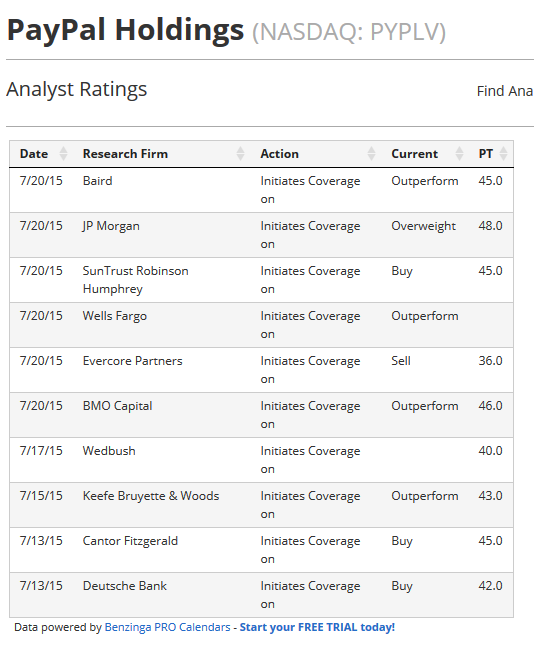534x646 pixels.
Task: Click Start your FREE TRIAL today link
Action: pyautogui.click(x=317, y=627)
